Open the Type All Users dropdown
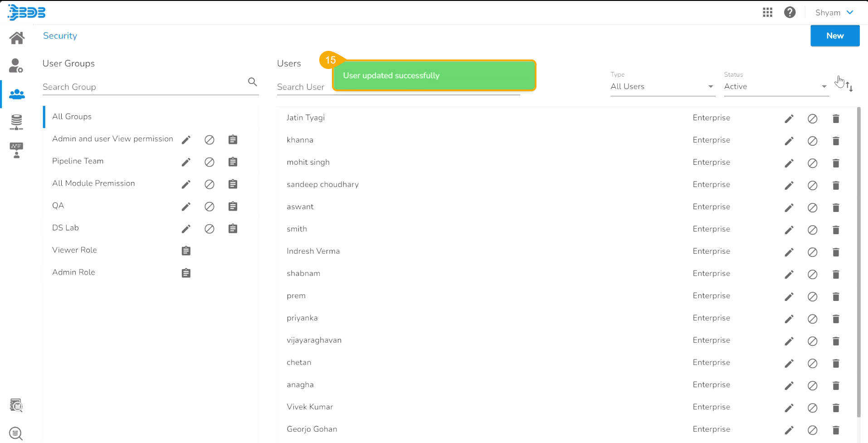Viewport: 868px width, 443px height. click(x=662, y=87)
